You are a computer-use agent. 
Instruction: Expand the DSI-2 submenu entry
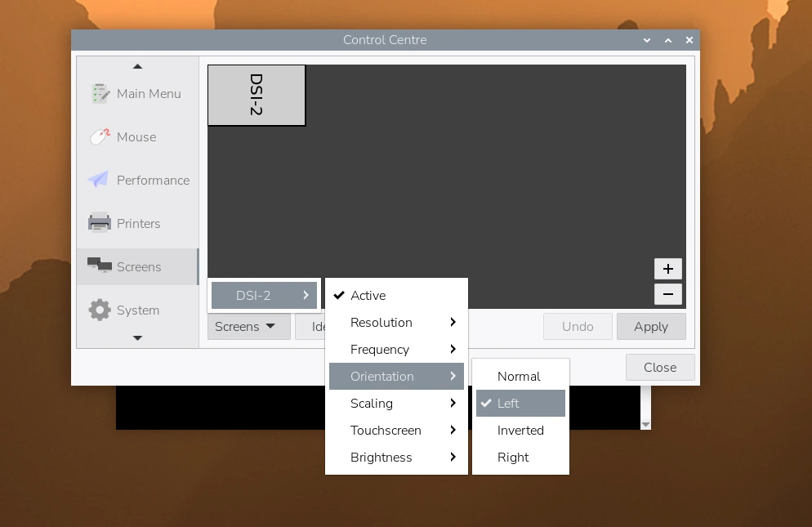click(264, 296)
